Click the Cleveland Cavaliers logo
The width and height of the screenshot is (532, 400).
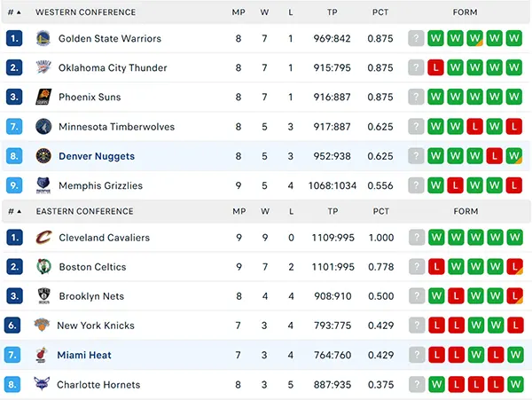[x=43, y=238]
